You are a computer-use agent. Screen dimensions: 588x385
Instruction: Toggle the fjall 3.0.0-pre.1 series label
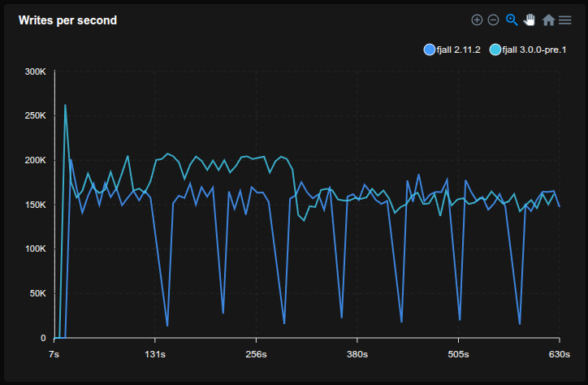tap(535, 50)
